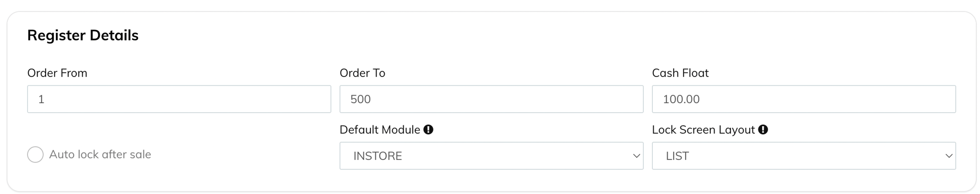Enable the Auto lock after sale option
The image size is (980, 194).
[x=35, y=155]
